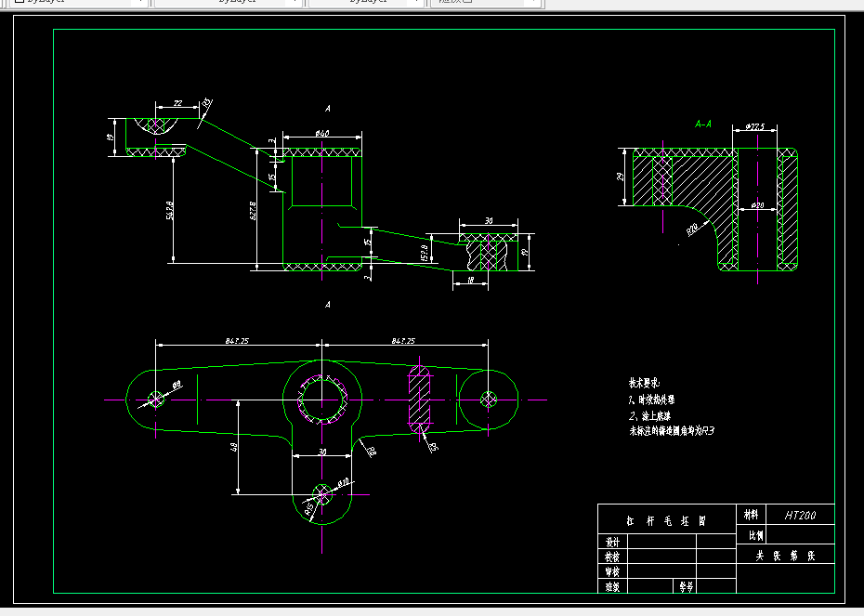Select the 18 dimension below the right boss
The height and width of the screenshot is (616, 864).
470,280
